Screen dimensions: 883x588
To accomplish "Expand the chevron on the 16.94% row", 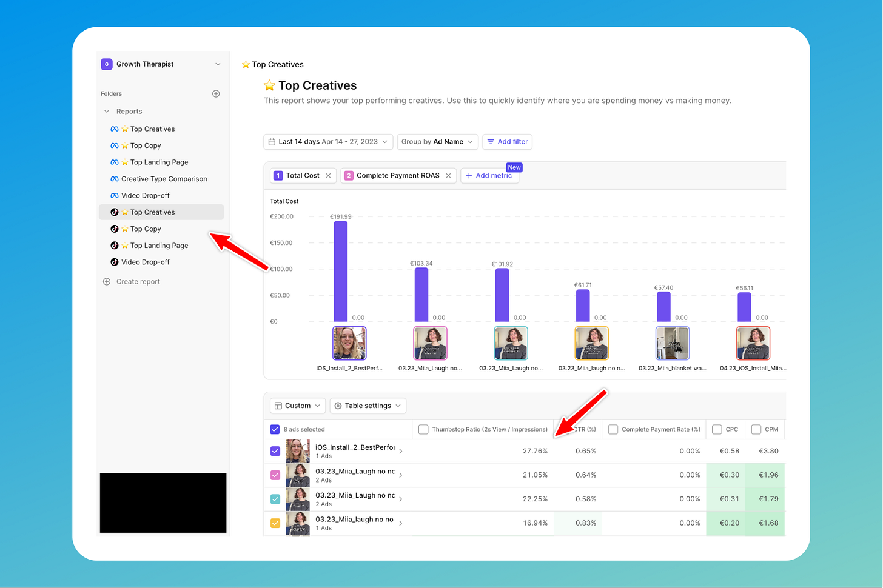I will [401, 523].
